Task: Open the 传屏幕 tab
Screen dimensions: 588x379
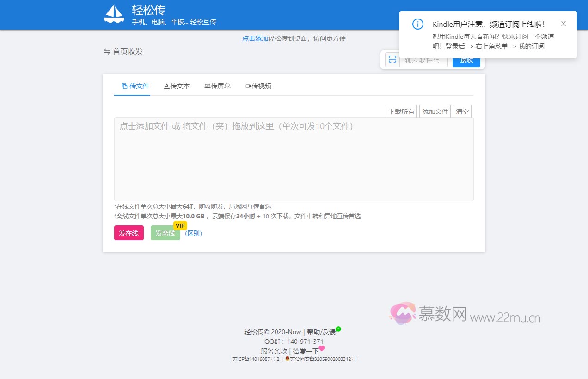Action: click(217, 86)
